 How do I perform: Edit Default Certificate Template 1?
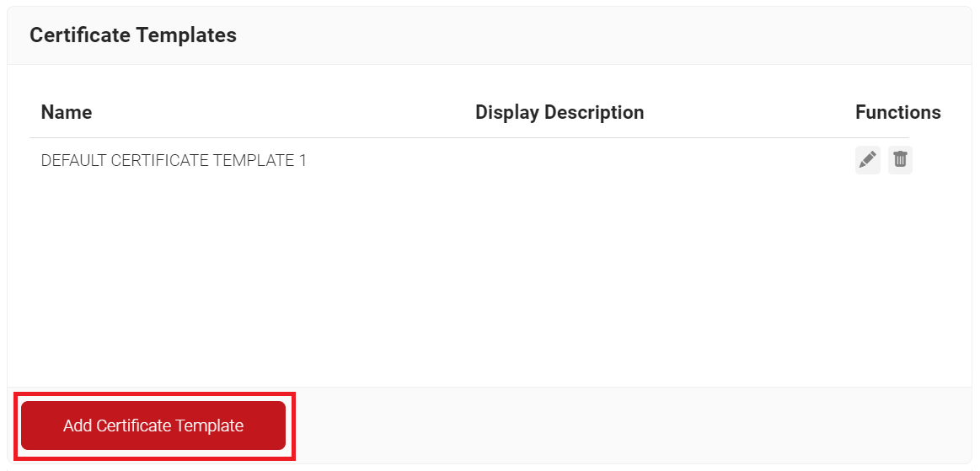click(x=867, y=159)
